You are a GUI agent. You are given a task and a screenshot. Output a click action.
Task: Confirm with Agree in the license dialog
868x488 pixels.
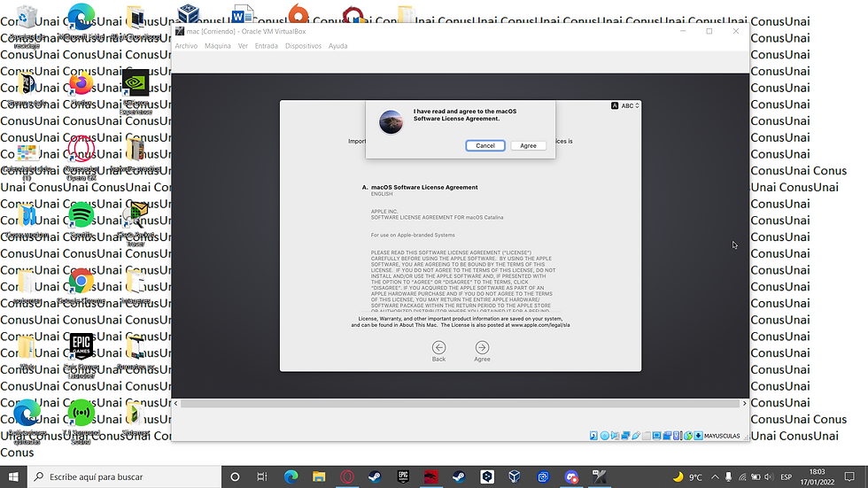click(528, 145)
